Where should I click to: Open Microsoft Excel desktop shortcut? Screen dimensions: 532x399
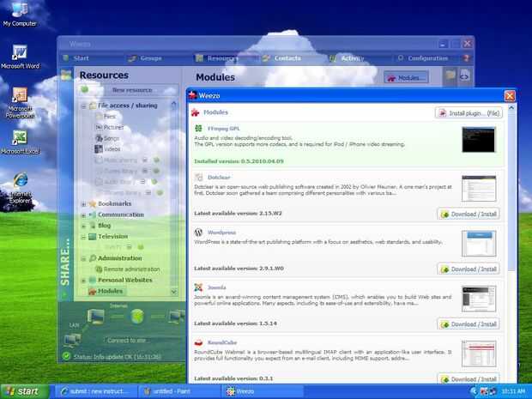[20, 142]
